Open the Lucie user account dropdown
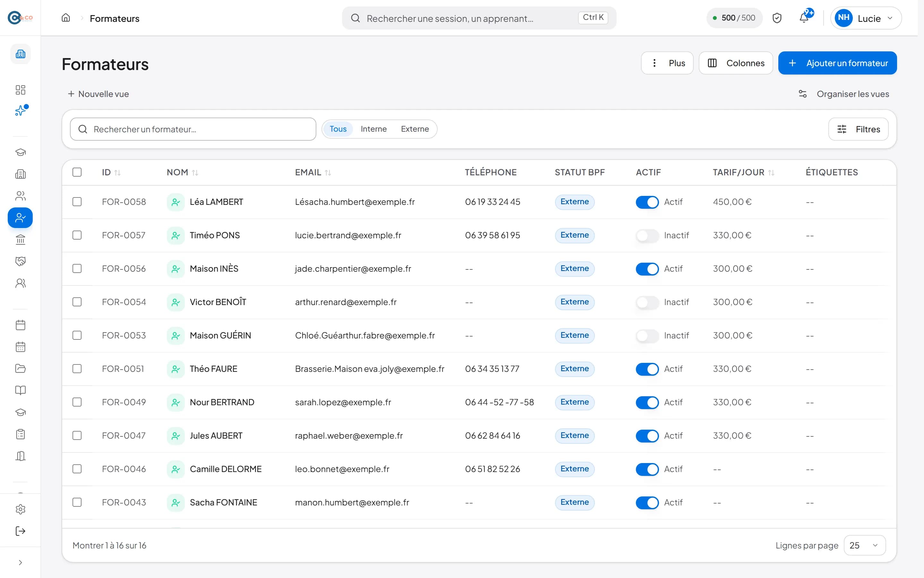 coord(866,18)
